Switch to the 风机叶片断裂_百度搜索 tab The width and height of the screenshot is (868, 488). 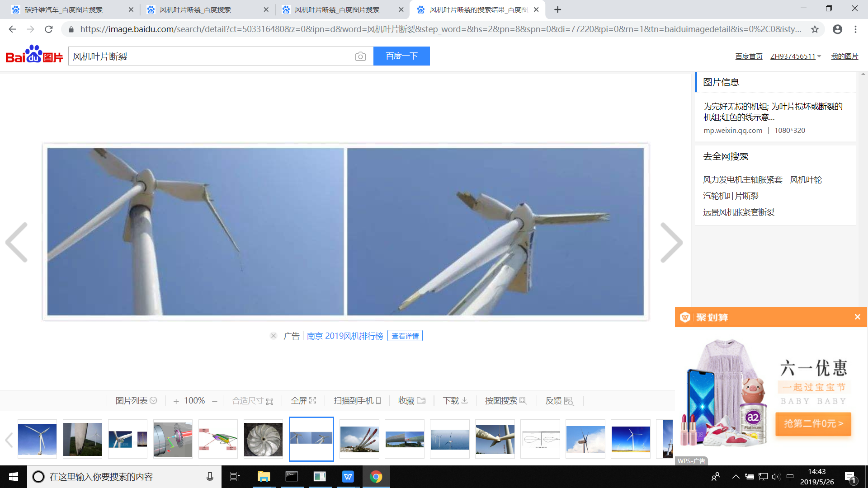[195, 9]
